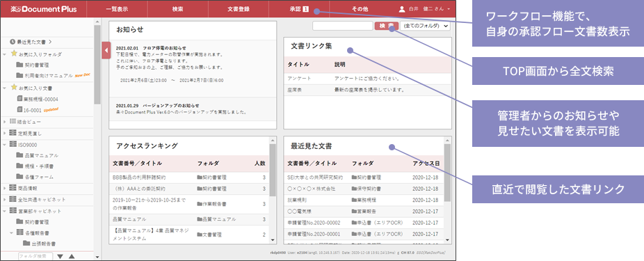The height and width of the screenshot is (261, 644).
Task: Click the clock icon beside 最近見た文書
Action: click(13, 42)
